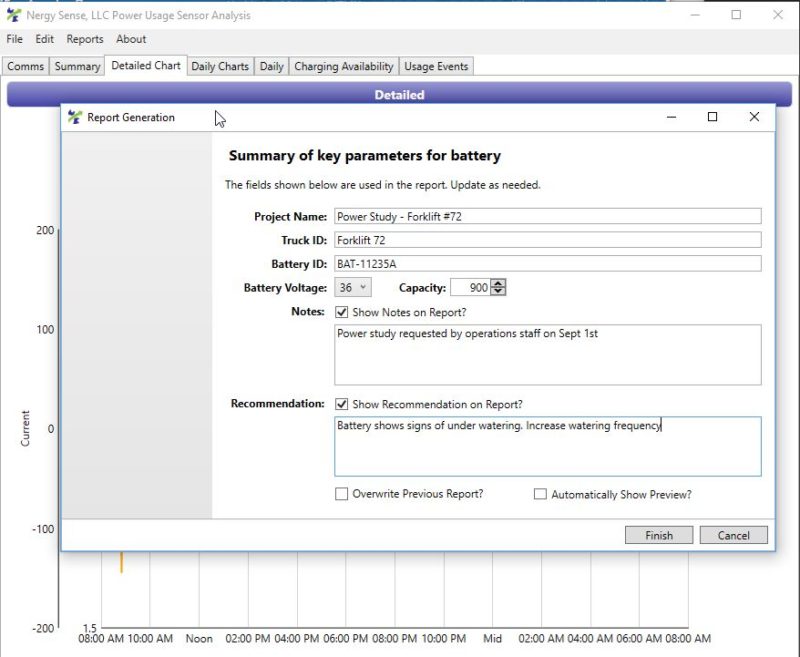Viewport: 800px width, 657px height.
Task: Toggle Show Notes on Report checkbox
Action: click(x=341, y=312)
